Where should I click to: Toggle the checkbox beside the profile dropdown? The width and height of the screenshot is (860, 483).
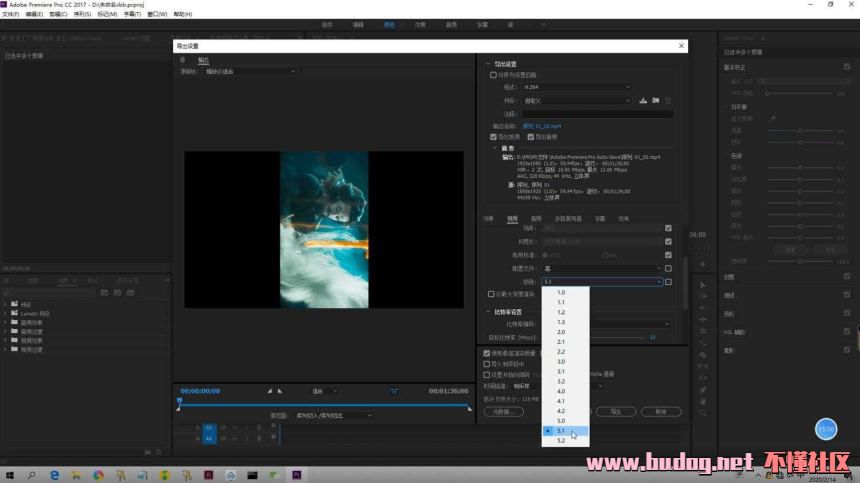click(x=668, y=269)
